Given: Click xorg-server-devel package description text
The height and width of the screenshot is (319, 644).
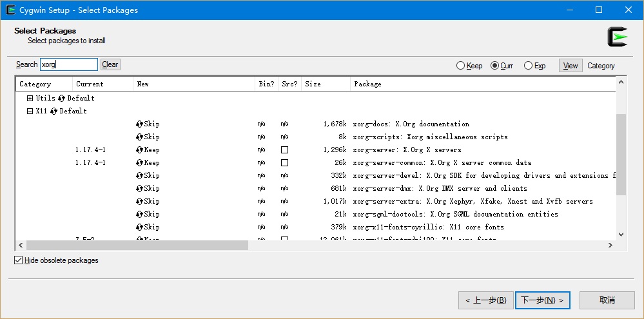Looking at the screenshot, I should pos(484,175).
